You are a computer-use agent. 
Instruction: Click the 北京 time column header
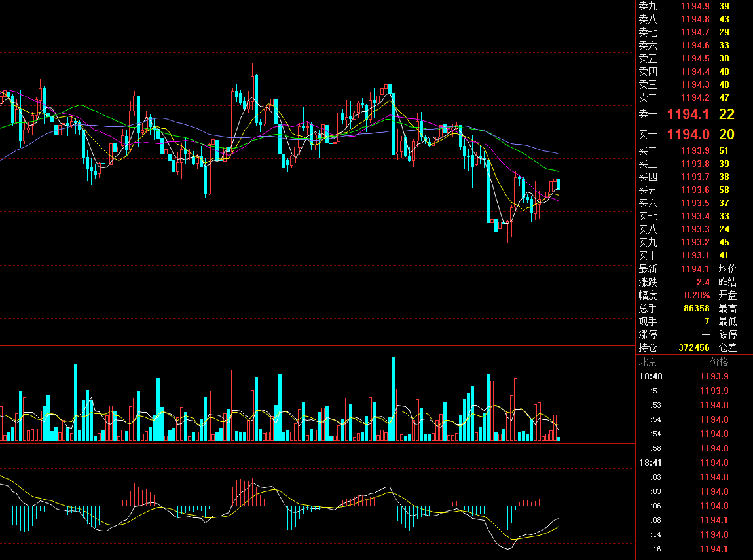click(x=648, y=362)
